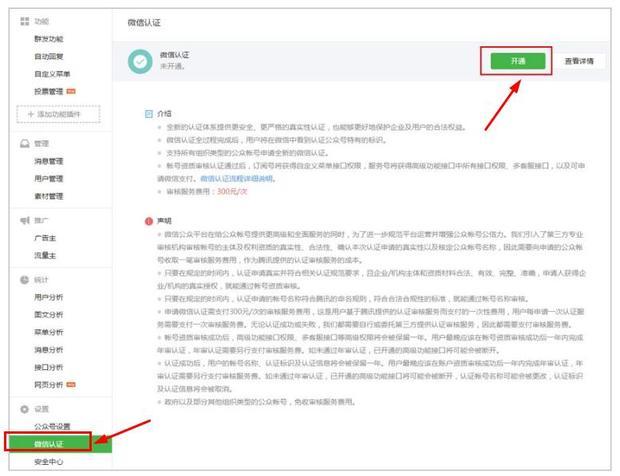This screenshot has width=620, height=476.
Task: Click the 推广 section header label
Action: point(42,220)
